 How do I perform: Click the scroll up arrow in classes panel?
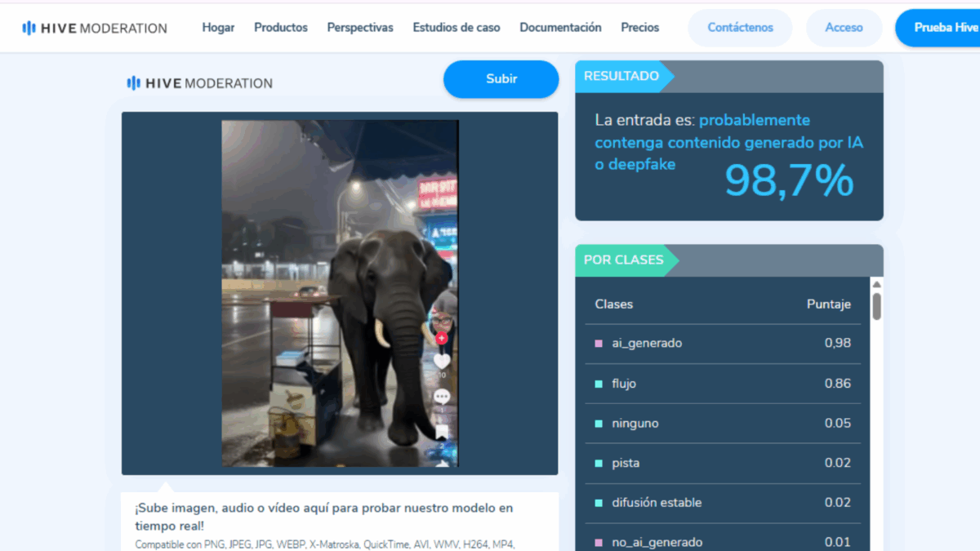(x=876, y=285)
